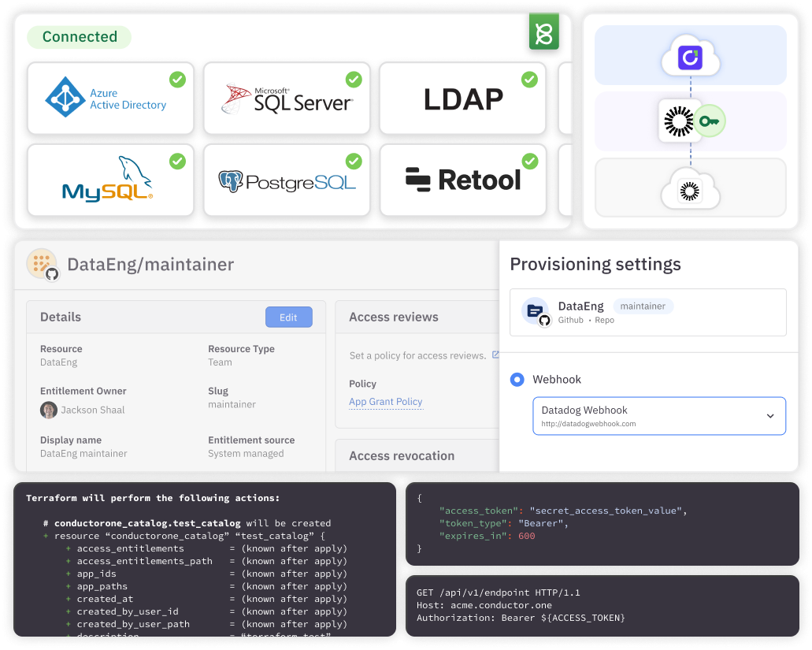Click the Jackson Shaal entitlement owner avatar
The height and width of the screenshot is (650, 812).
coord(49,410)
